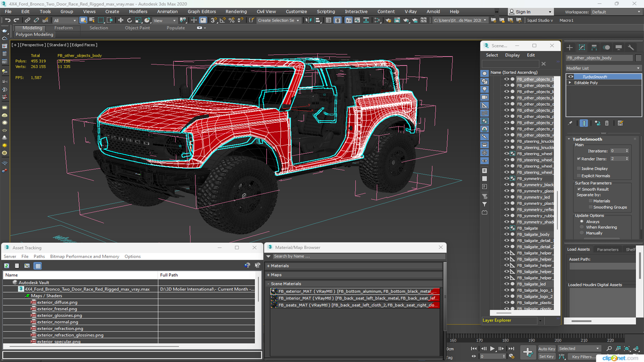Open the Parameters tab in Houdini panel

(x=607, y=249)
